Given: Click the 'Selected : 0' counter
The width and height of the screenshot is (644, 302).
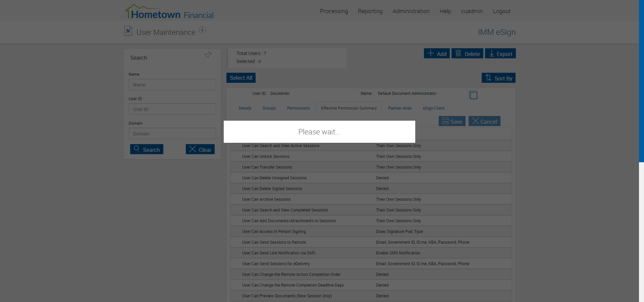Looking at the screenshot, I should click(x=249, y=61).
